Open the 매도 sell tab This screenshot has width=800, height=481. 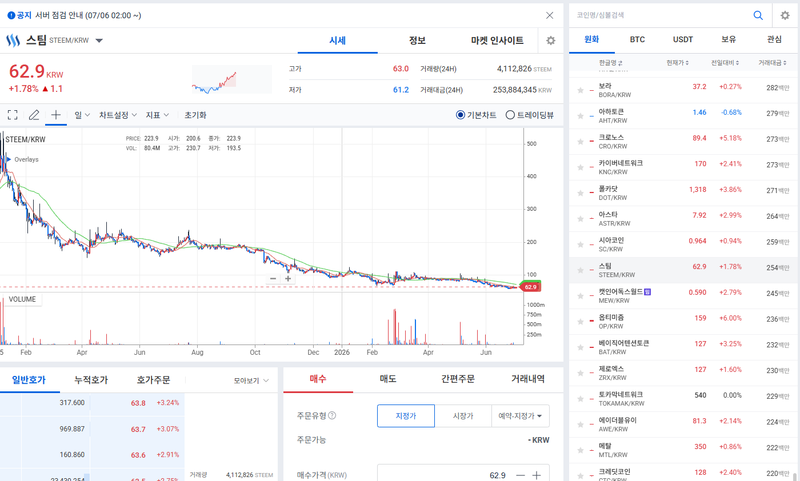[x=388, y=378]
